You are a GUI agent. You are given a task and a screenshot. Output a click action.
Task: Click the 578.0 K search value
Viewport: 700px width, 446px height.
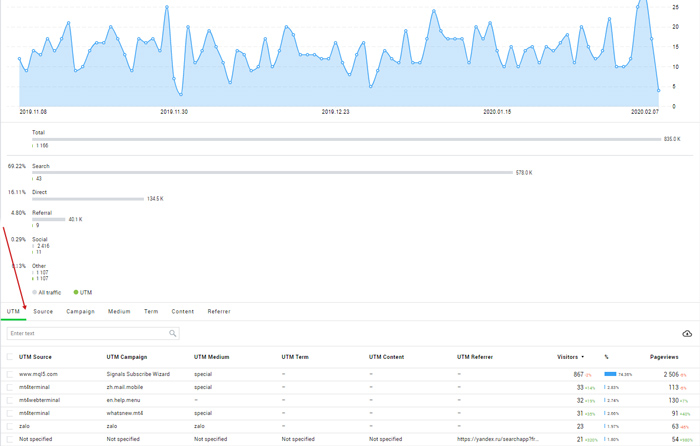(524, 172)
